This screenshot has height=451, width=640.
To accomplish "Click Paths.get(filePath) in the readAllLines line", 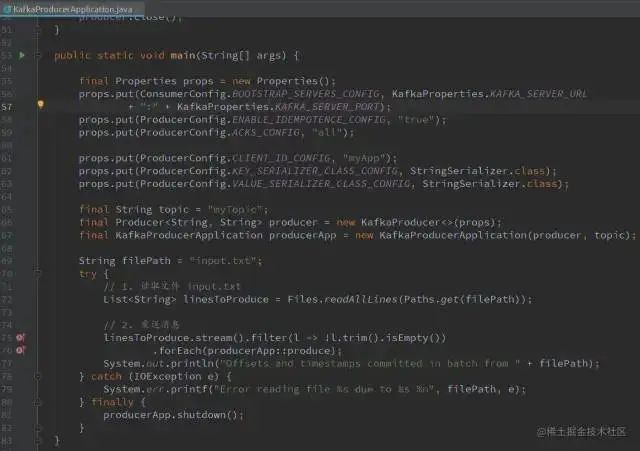I will coord(463,300).
